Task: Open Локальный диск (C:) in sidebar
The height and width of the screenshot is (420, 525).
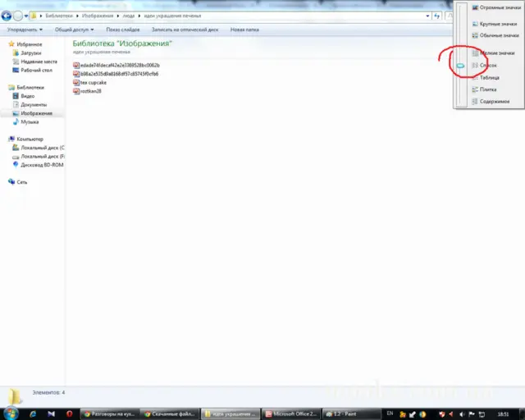Action: (x=39, y=148)
